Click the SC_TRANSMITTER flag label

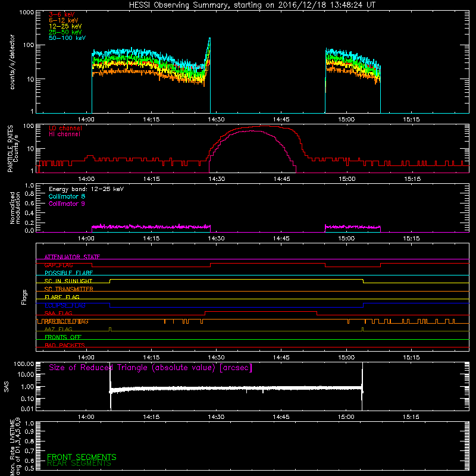(x=68, y=289)
